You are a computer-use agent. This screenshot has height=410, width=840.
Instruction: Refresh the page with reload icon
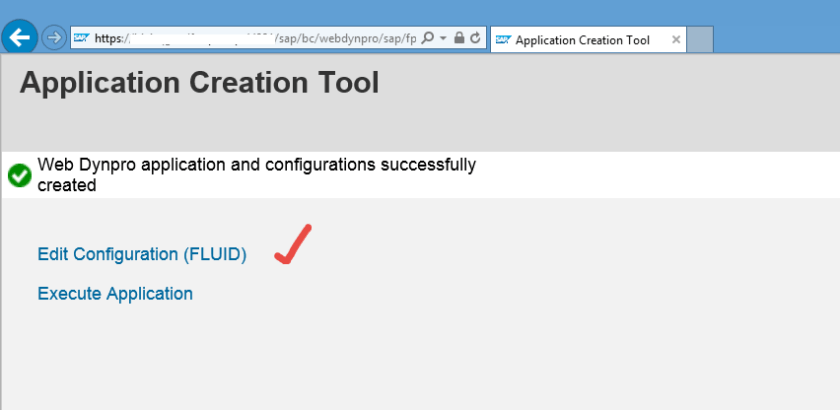475,38
